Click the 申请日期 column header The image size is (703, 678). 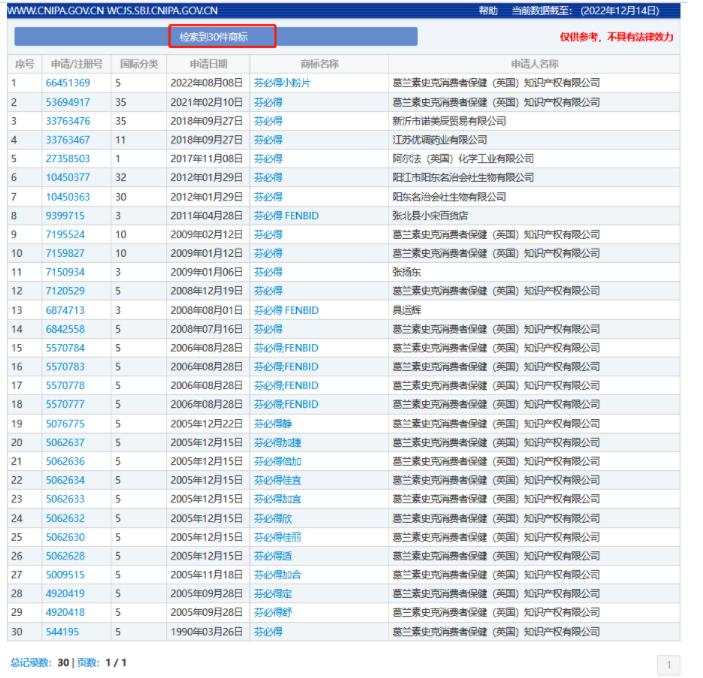tap(208, 64)
